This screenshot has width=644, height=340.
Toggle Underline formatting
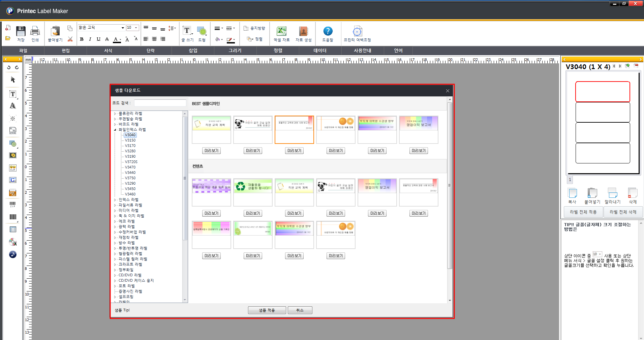(x=98, y=39)
